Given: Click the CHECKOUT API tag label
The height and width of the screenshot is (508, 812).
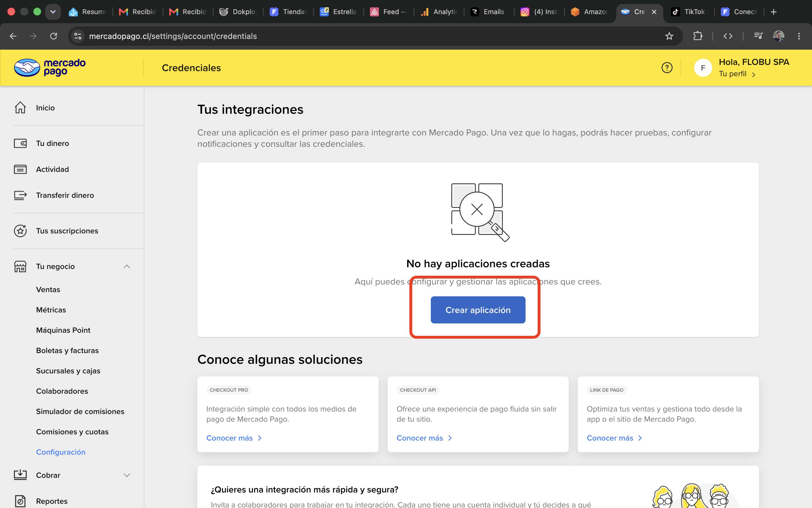Looking at the screenshot, I should pos(418,390).
